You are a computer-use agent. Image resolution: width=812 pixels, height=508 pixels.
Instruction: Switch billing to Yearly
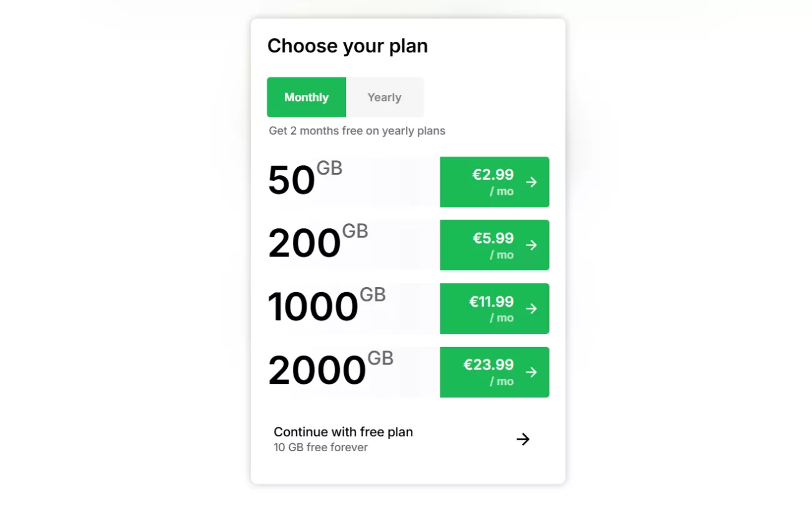tap(384, 97)
